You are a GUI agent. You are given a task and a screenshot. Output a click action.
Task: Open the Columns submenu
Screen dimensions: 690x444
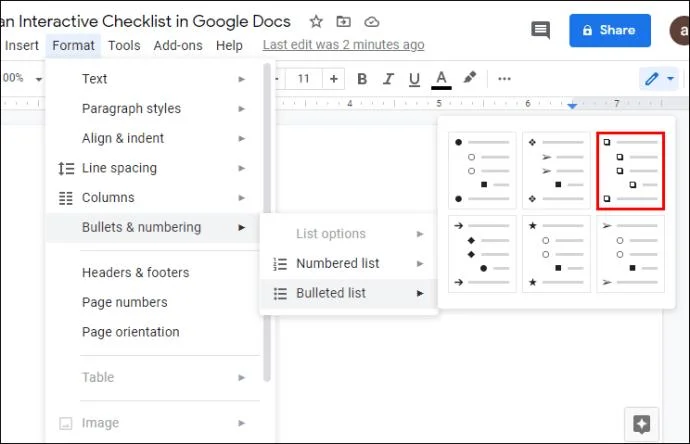(152, 198)
